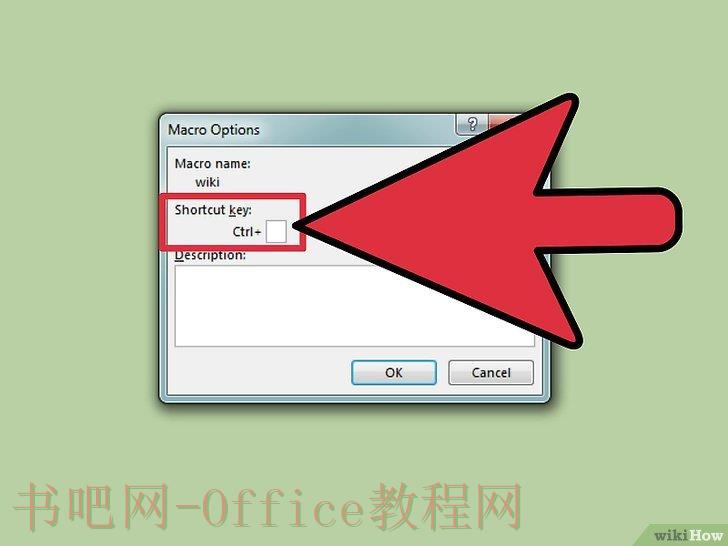The width and height of the screenshot is (728, 546).
Task: Click the 教程网 watermark characters
Action: click(x=446, y=506)
